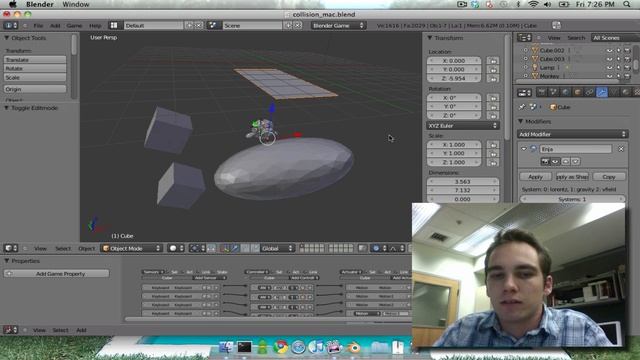This screenshot has height=360, width=640.
Task: Select the Modifiers wrench tab icon
Action: tap(602, 92)
